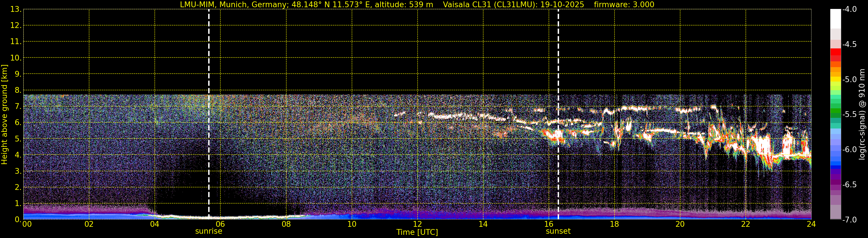The image size is (868, 238).
Task: Select the 12 tick on the time axis
Action: 417,224
